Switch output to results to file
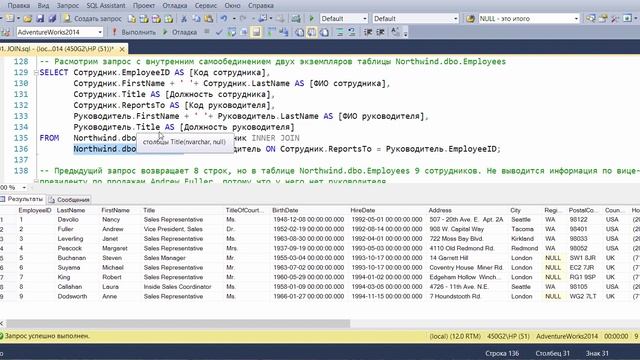Viewport: 640px width, 360px height. [324, 32]
